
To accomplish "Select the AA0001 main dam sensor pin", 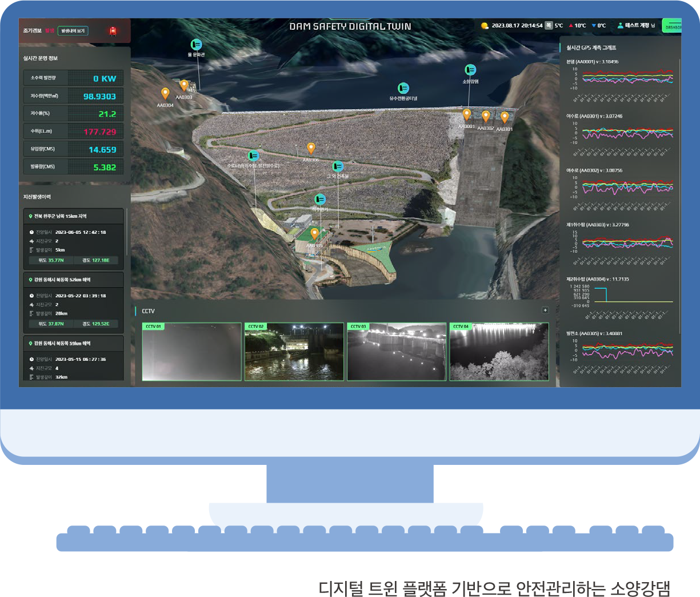I will [x=466, y=114].
